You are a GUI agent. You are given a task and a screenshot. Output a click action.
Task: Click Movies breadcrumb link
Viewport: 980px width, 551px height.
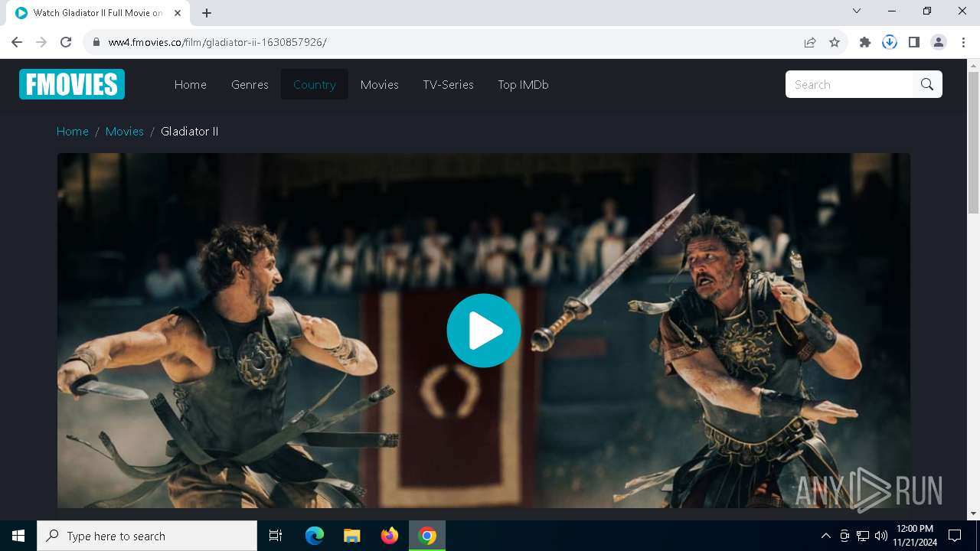pos(125,132)
